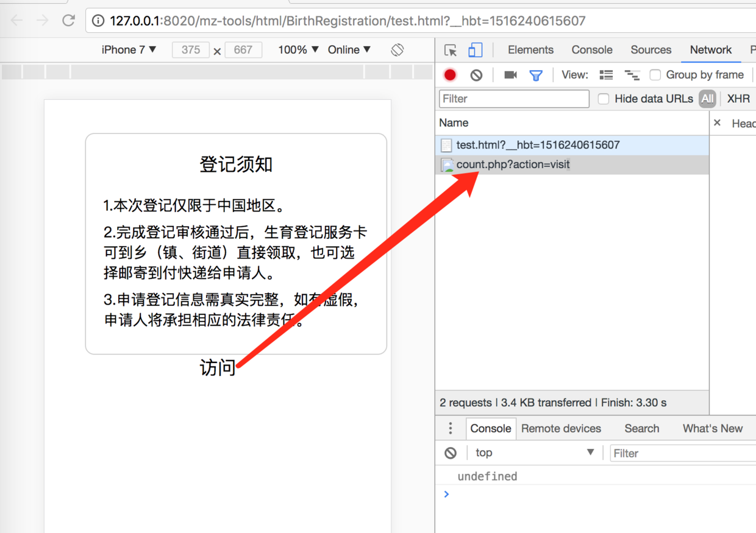Viewport: 756px width, 533px height.
Task: Open the Remote devices tab
Action: pyautogui.click(x=561, y=428)
